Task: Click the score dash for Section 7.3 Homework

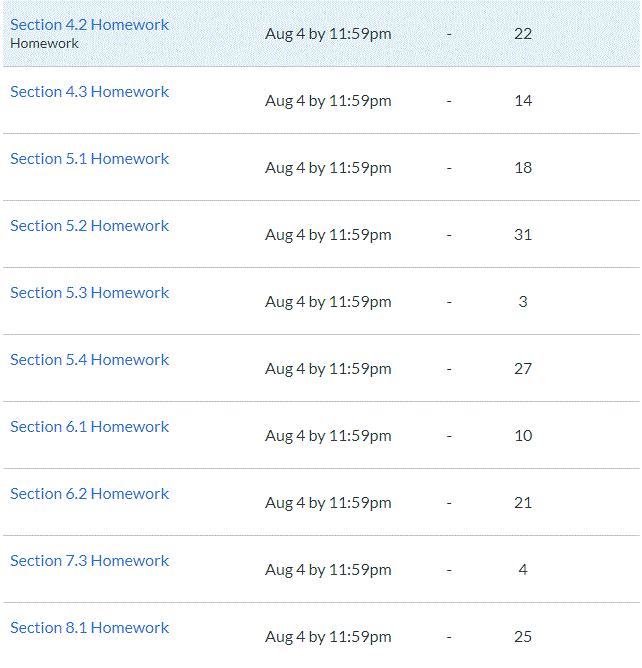Action: (x=449, y=570)
